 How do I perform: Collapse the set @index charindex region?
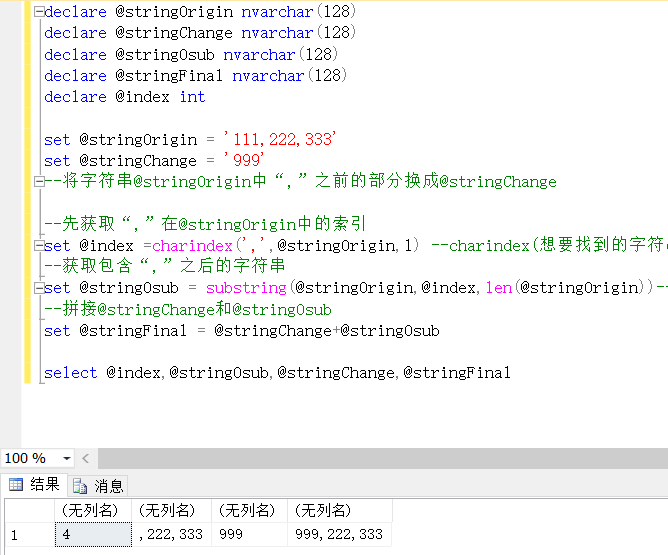[x=39, y=246]
